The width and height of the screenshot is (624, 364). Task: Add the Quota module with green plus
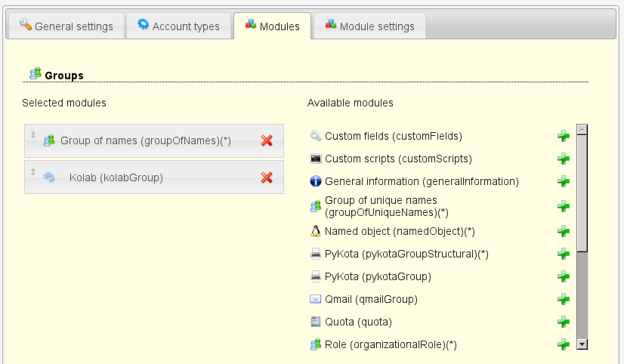tap(563, 322)
